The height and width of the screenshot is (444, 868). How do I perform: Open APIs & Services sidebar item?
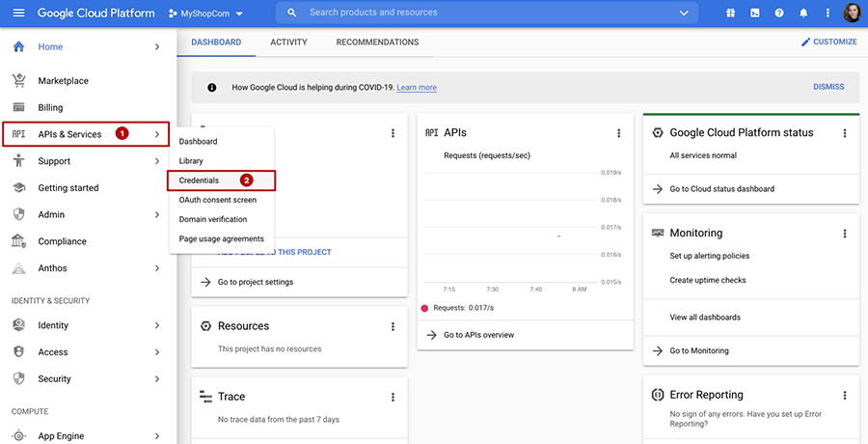(x=86, y=134)
